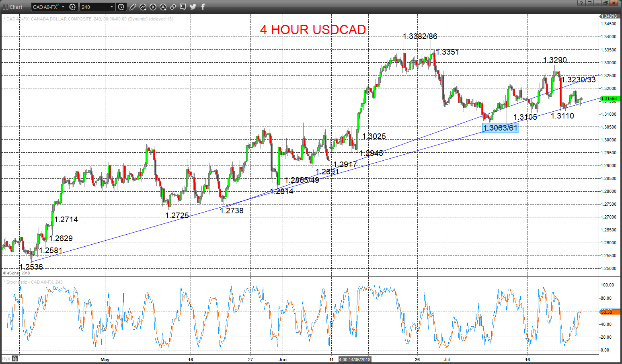Click the 1.3351 price annotation
Screen dimensions: 622x364
click(448, 52)
